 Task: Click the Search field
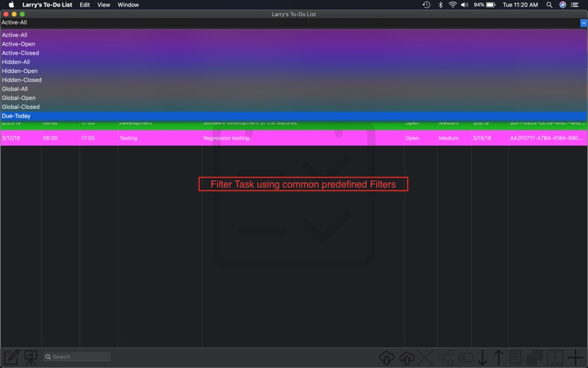(77, 357)
